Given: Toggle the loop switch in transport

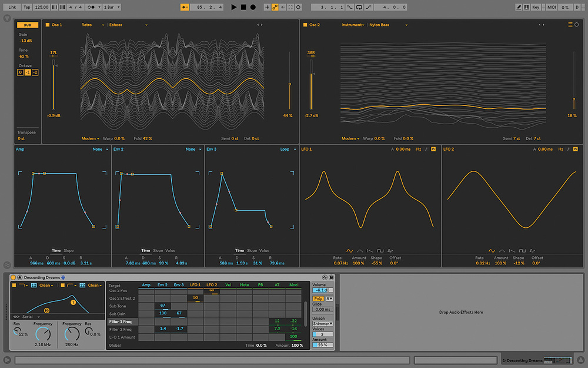Looking at the screenshot, I should (x=359, y=7).
